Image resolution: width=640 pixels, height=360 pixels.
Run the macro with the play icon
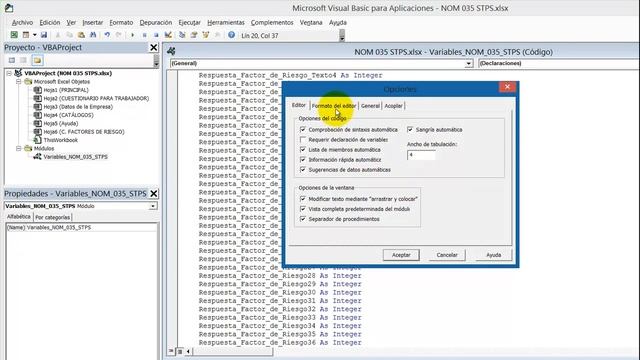coord(133,35)
